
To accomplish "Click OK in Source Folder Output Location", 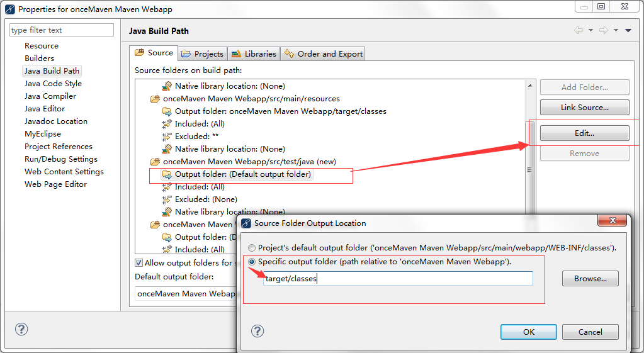I will click(528, 332).
